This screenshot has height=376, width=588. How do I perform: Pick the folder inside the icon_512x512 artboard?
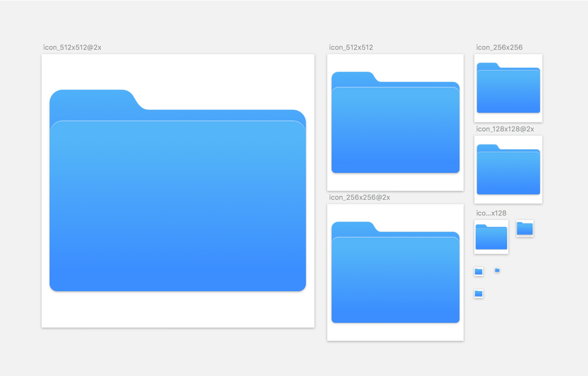point(396,122)
